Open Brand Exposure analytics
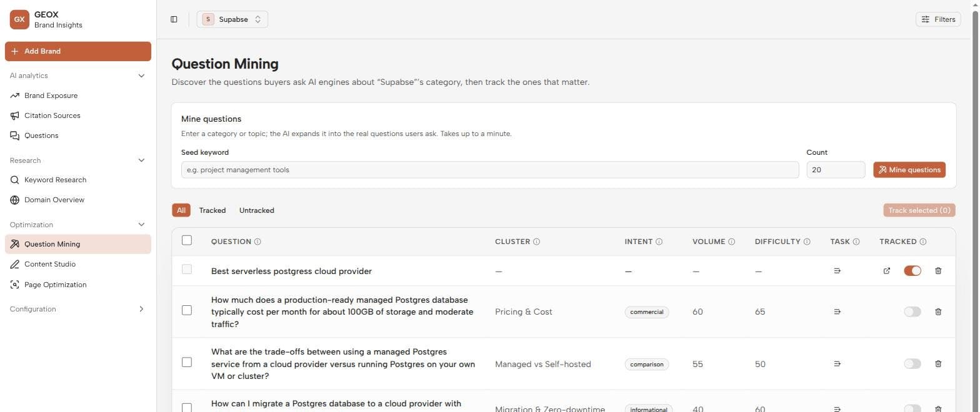980x412 pixels. pos(51,96)
